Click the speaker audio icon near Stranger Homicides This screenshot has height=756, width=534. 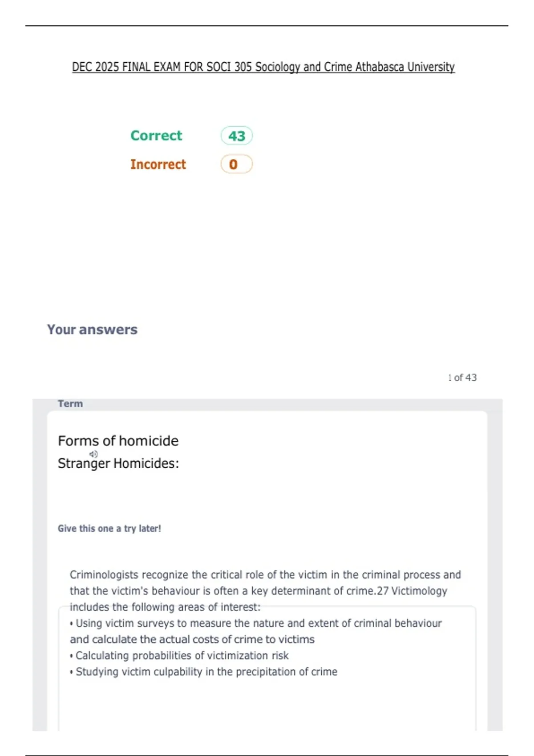93,454
